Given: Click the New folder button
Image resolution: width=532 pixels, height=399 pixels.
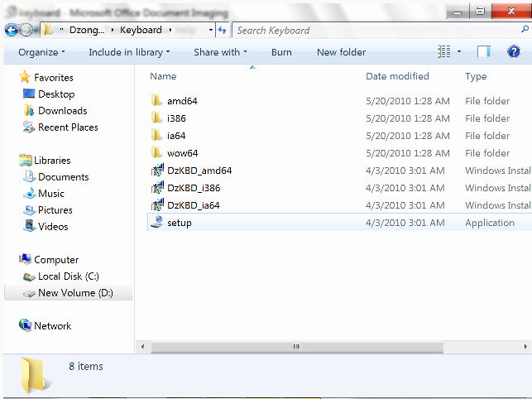Looking at the screenshot, I should (341, 52).
